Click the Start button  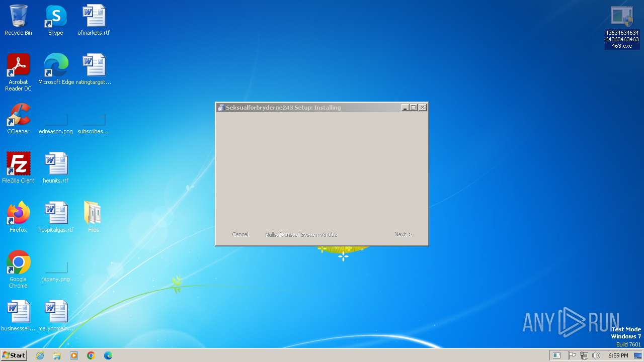click(14, 355)
